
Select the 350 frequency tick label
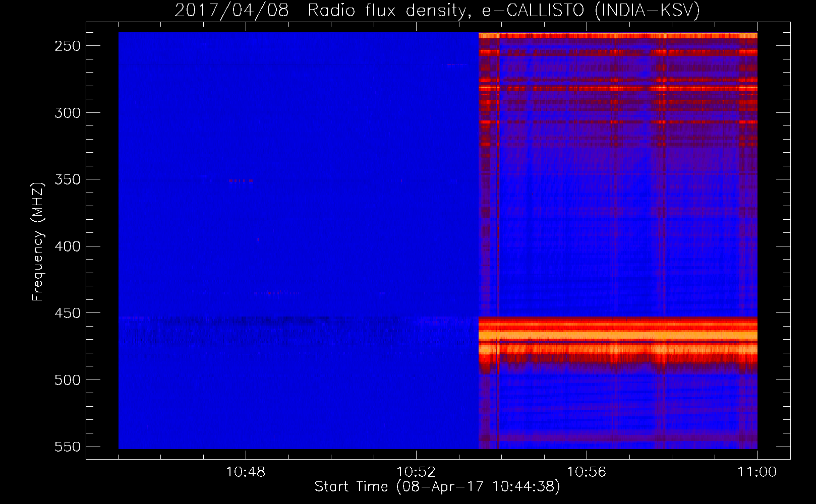[68, 179]
